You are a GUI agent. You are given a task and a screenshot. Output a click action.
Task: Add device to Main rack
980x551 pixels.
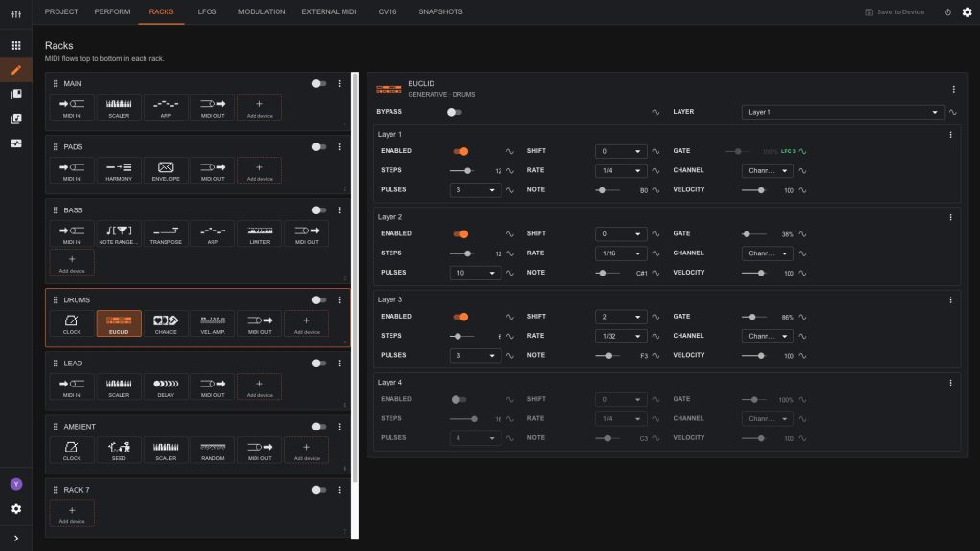coord(259,107)
